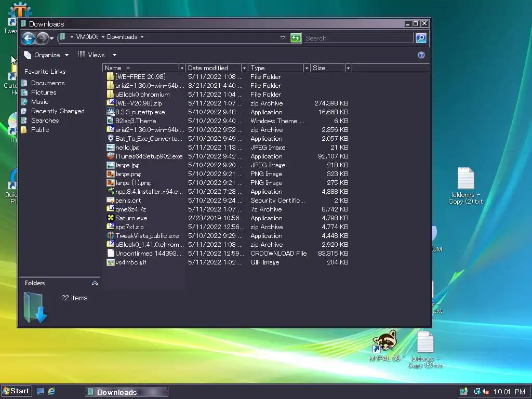Select the iTunes64Setup902.exe icon
Image resolution: width=532 pixels, height=399 pixels.
coord(110,156)
